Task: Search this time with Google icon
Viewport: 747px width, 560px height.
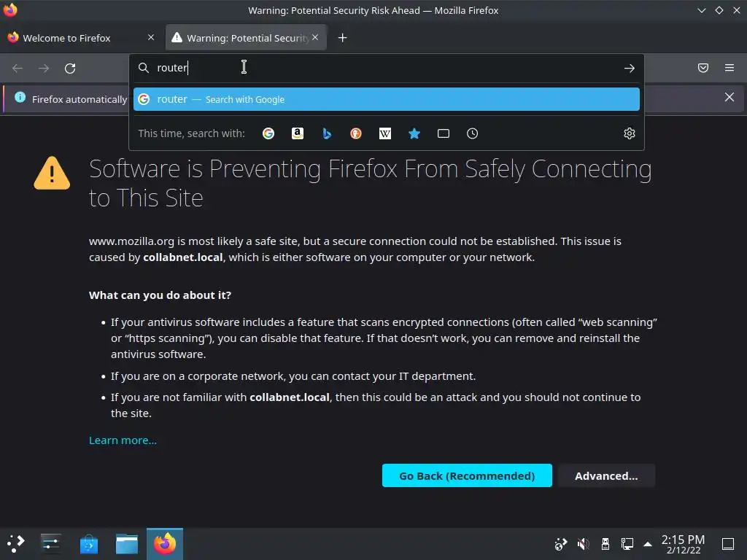Action: [x=268, y=133]
